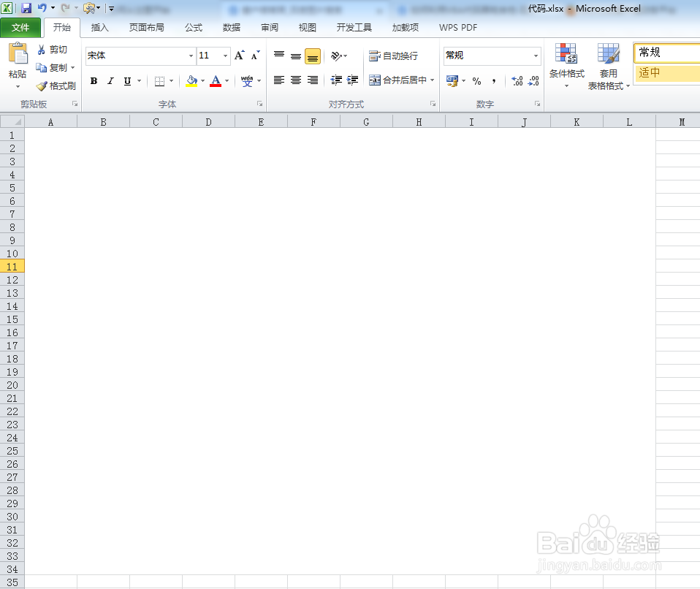Screen dimensions: 700x589
Task: Click the Copy button
Action: click(51, 67)
